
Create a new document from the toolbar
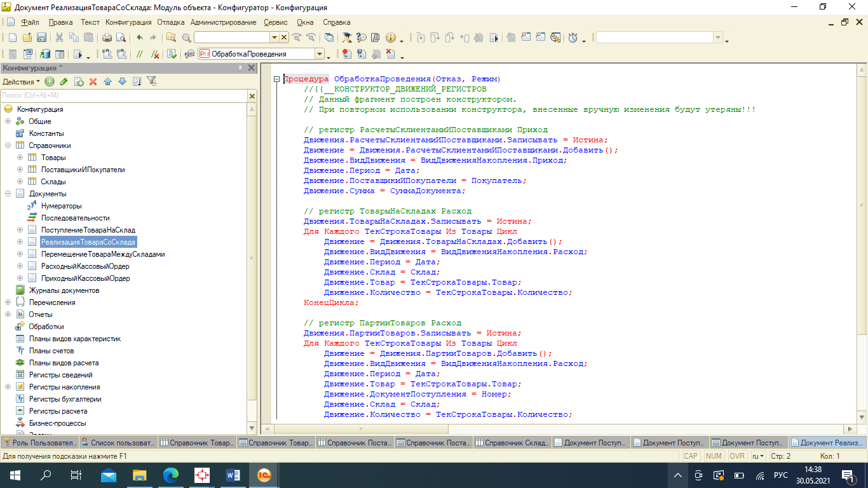(x=12, y=37)
